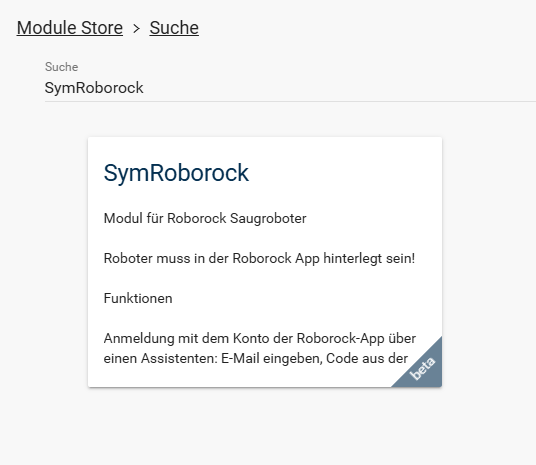Click the blank page area below the card

[265, 427]
